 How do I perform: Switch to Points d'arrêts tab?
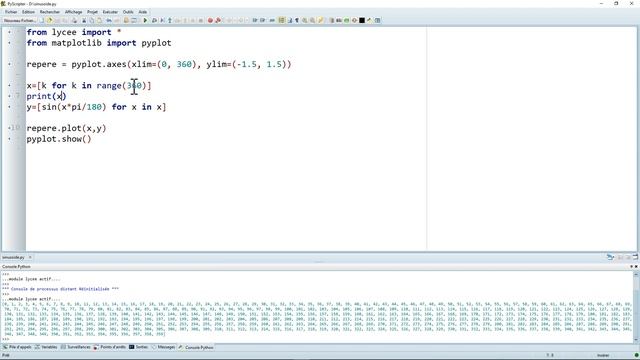click(110, 347)
